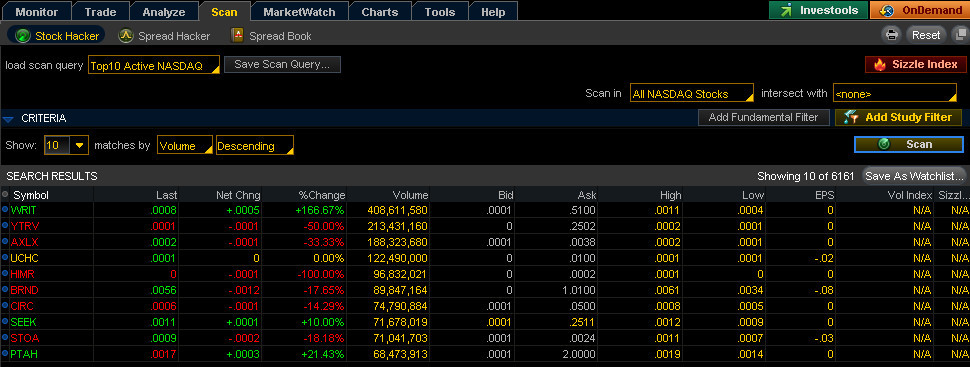Click the blue dot beside PTAH
The height and width of the screenshot is (367, 970).
click(x=6, y=354)
